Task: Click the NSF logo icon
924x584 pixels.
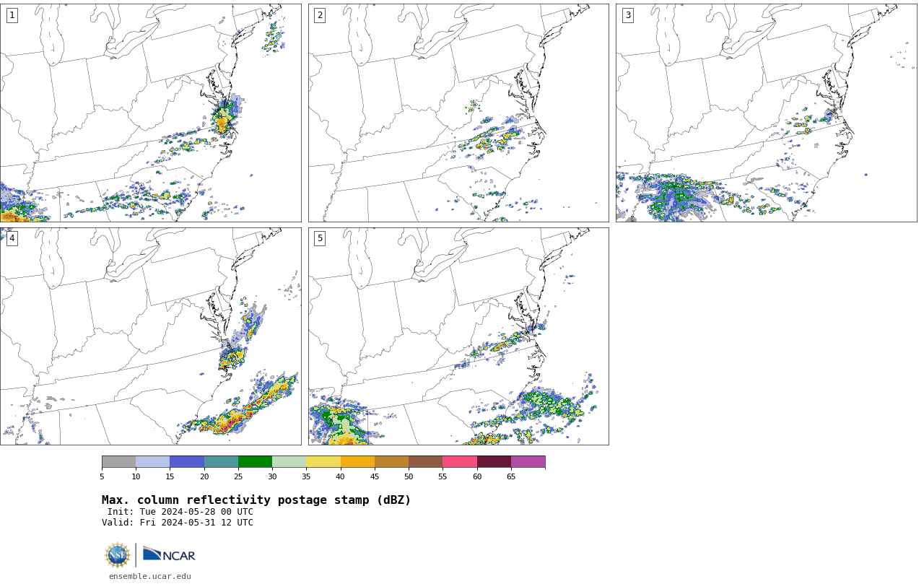Action: pyautogui.click(x=118, y=555)
